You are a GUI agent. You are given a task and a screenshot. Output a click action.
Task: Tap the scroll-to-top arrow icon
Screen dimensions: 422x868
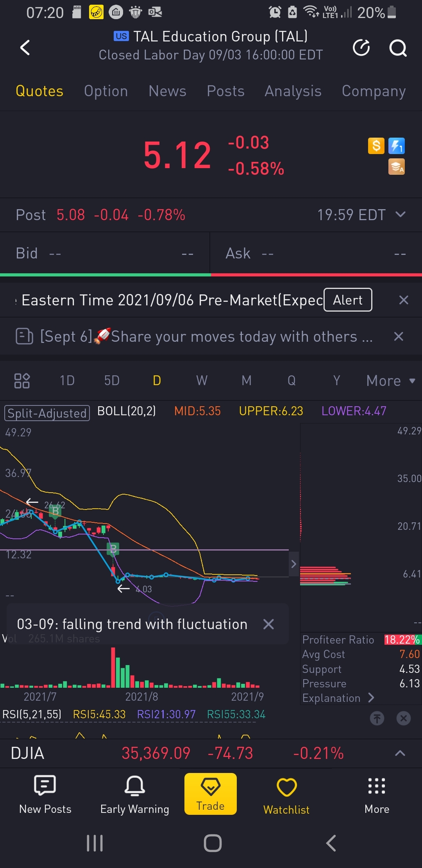[x=377, y=718]
